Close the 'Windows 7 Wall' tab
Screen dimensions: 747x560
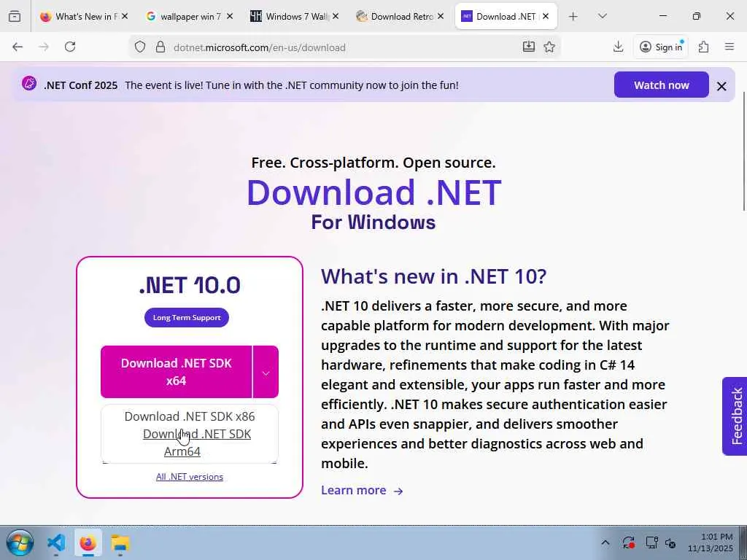pos(336,16)
